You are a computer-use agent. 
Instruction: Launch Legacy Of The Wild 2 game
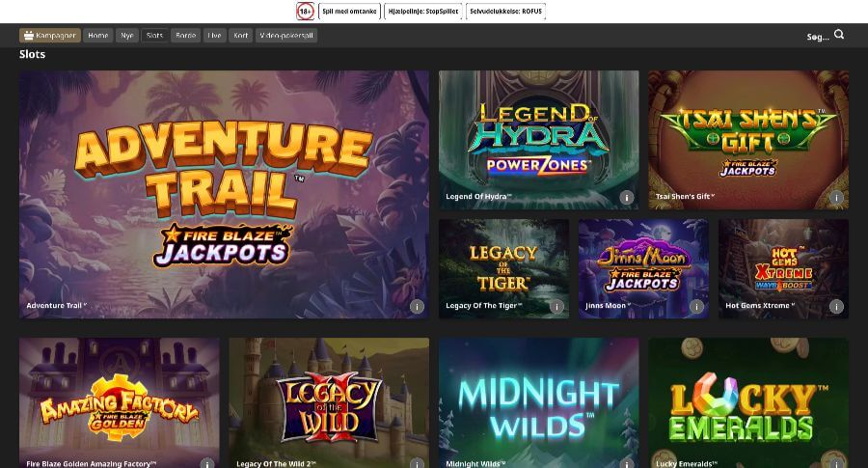point(329,403)
